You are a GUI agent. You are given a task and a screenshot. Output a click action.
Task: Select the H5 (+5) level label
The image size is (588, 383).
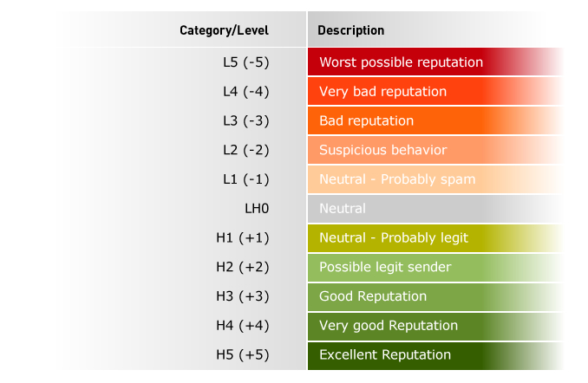point(243,354)
